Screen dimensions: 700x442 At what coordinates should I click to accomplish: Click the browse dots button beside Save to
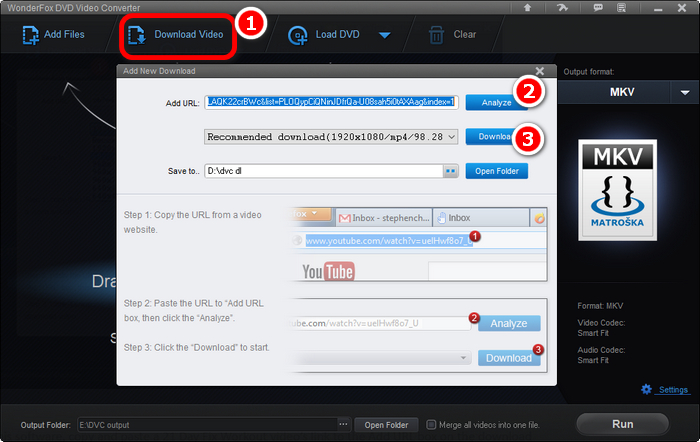pyautogui.click(x=450, y=171)
